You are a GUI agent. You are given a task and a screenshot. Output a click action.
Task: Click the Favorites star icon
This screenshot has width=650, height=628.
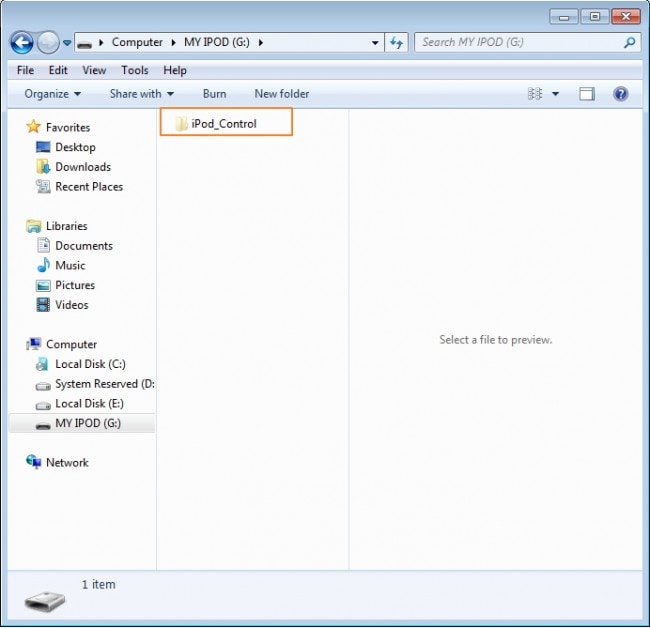pos(33,127)
